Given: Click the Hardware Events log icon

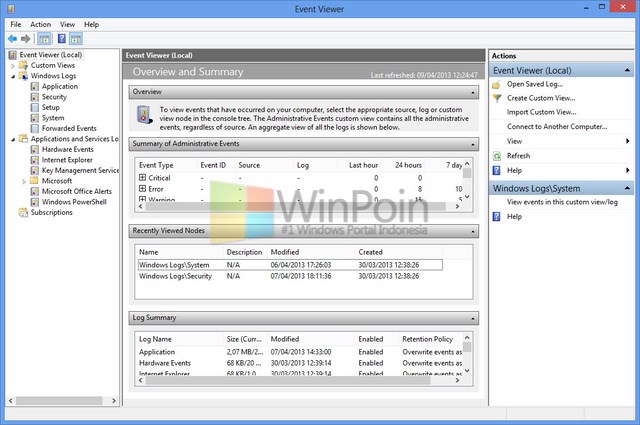Looking at the screenshot, I should click(35, 149).
